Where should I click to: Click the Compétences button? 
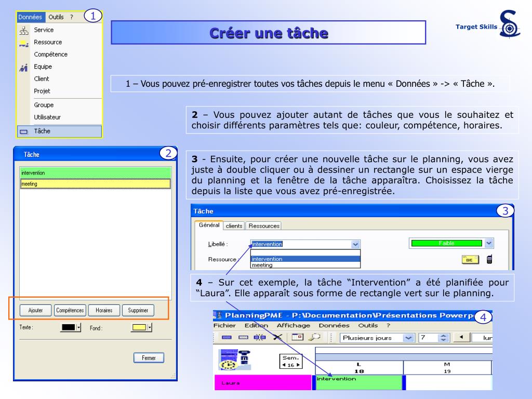point(70,310)
